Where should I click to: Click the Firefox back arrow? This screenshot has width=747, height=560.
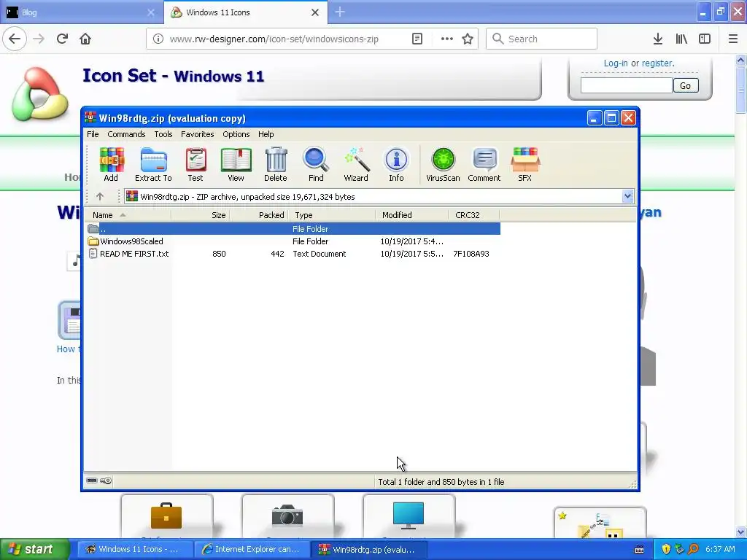(15, 39)
